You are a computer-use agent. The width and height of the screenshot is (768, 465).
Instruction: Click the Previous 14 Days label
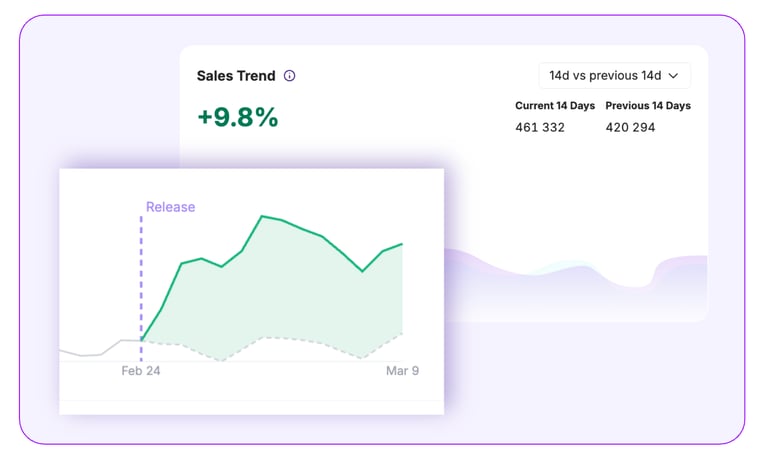coord(648,106)
